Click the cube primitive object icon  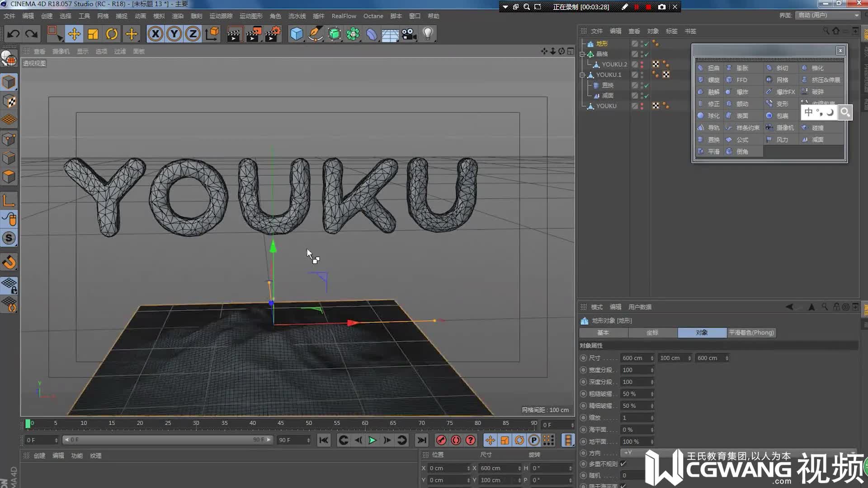297,34
